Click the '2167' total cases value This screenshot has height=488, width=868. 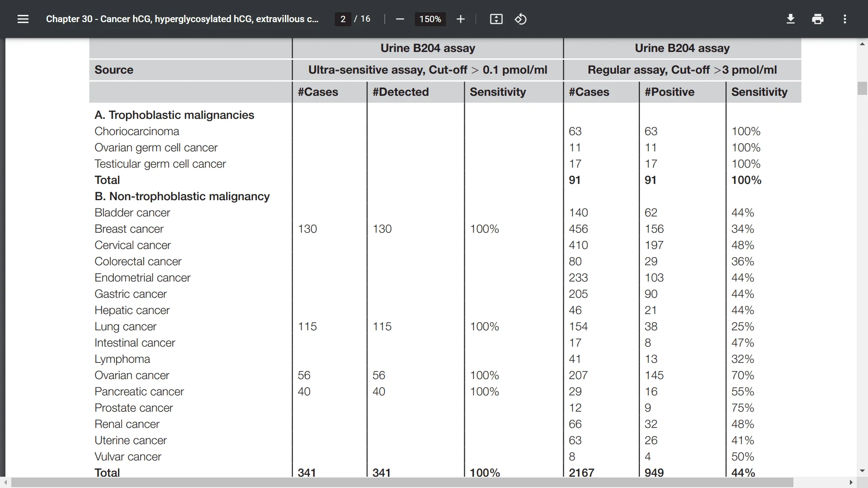coord(581,473)
